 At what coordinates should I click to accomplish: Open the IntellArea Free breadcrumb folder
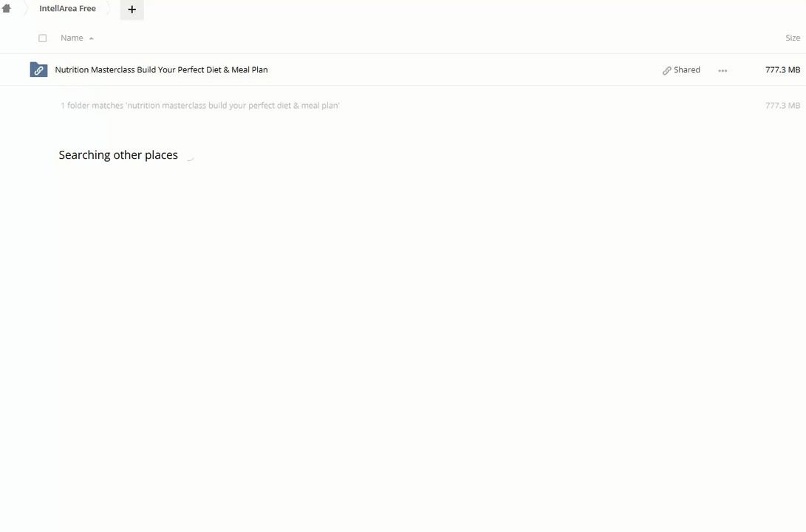coord(67,9)
